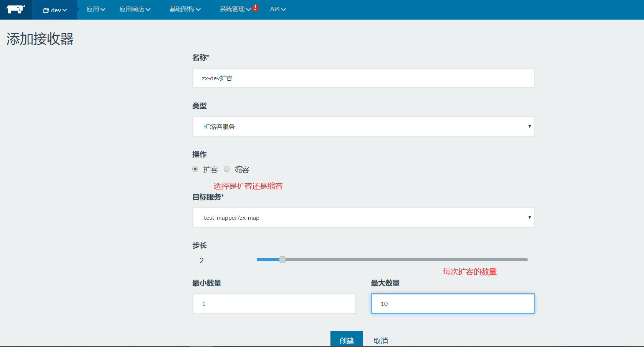644x347 pixels.
Task: Click the dev environment folder icon
Action: click(46, 10)
